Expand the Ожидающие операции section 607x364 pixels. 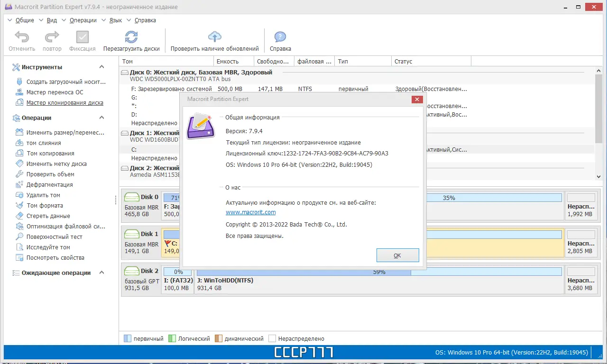(x=101, y=273)
